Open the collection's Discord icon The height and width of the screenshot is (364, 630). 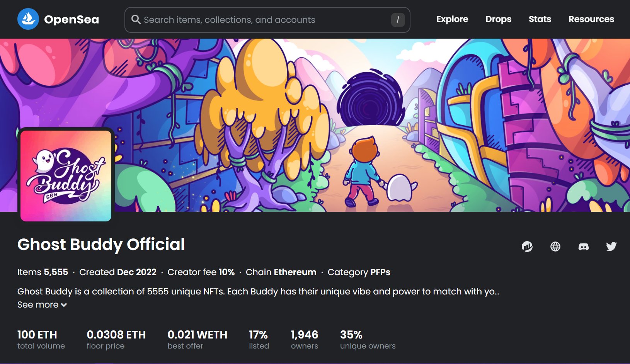(584, 246)
